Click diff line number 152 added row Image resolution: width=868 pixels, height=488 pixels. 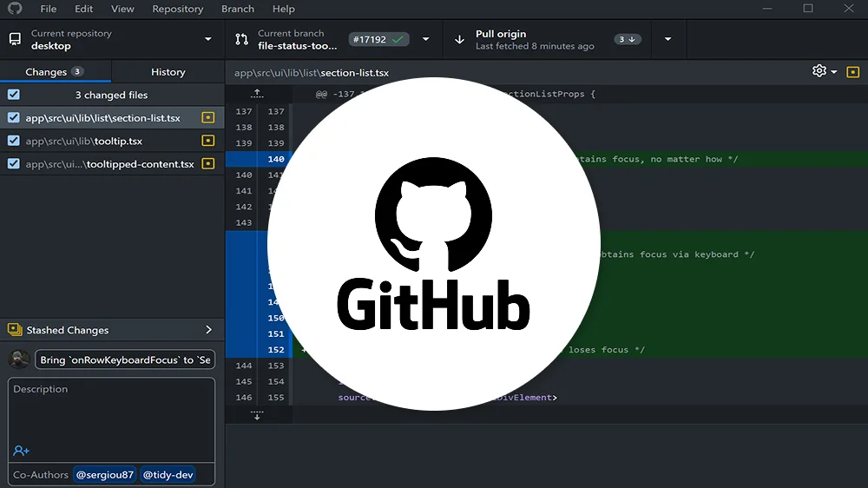click(x=276, y=350)
